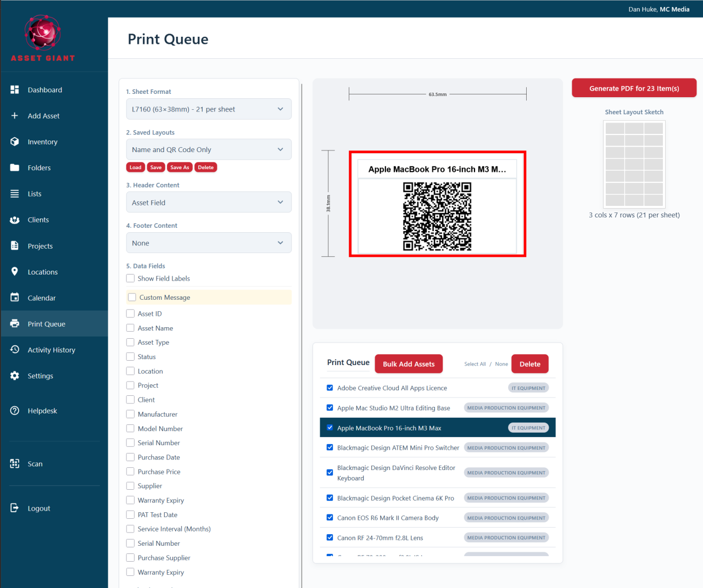Click the Calendar icon in sidebar
This screenshot has height=588, width=703.
click(15, 298)
